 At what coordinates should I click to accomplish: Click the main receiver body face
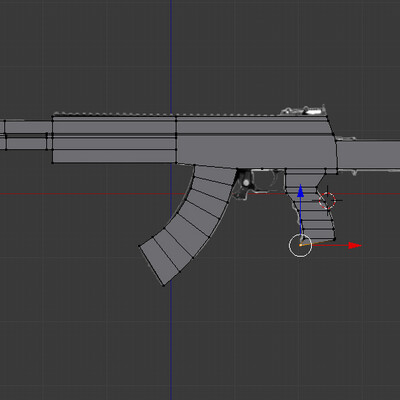point(255,142)
